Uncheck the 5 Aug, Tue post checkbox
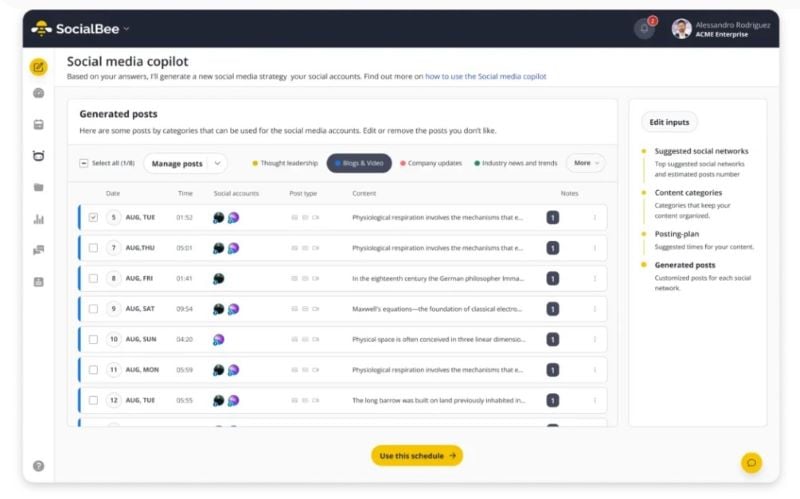800x499 pixels. point(93,217)
